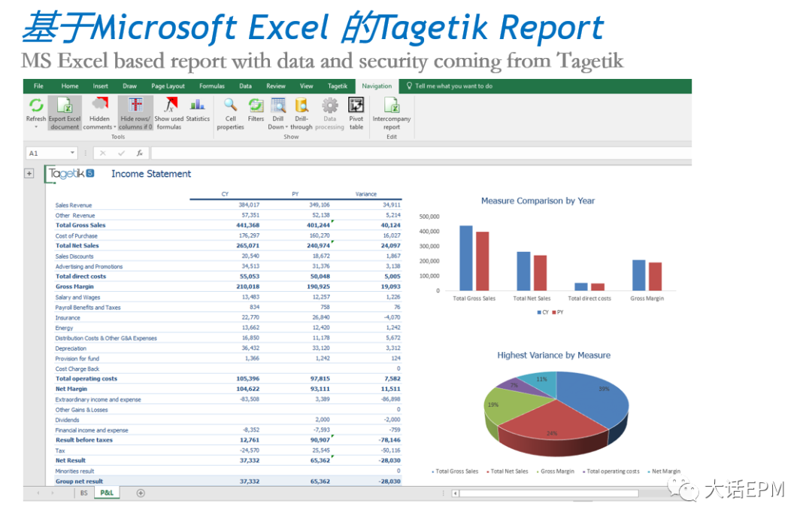
Task: Switch to the Data ribbon tab
Action: (245, 86)
